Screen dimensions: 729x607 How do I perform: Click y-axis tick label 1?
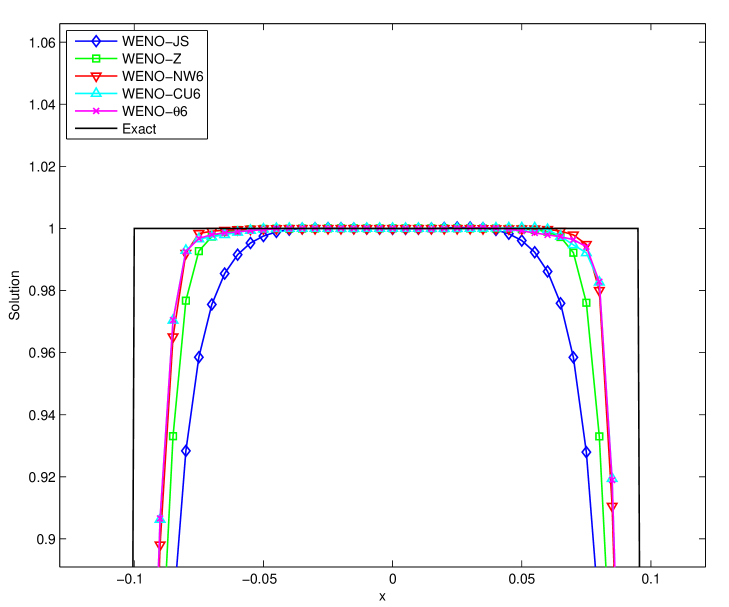click(52, 229)
